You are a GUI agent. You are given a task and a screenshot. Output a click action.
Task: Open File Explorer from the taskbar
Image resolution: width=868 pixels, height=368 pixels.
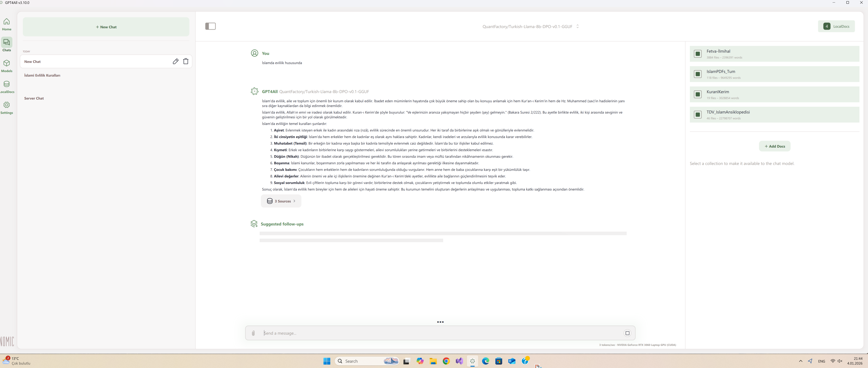tap(433, 361)
